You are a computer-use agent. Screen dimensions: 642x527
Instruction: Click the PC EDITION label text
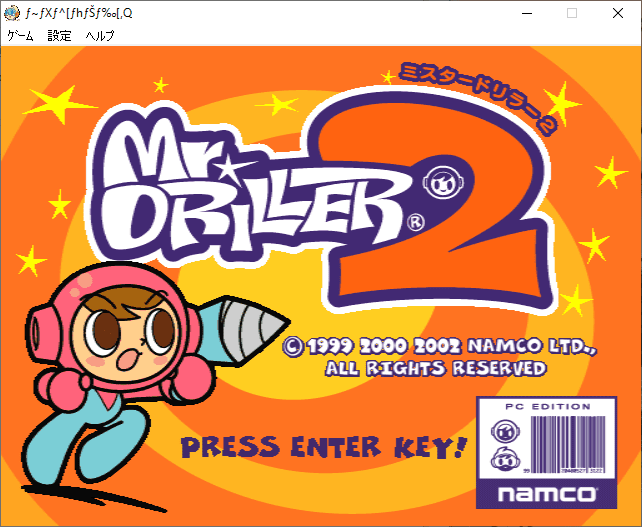pyautogui.click(x=547, y=407)
